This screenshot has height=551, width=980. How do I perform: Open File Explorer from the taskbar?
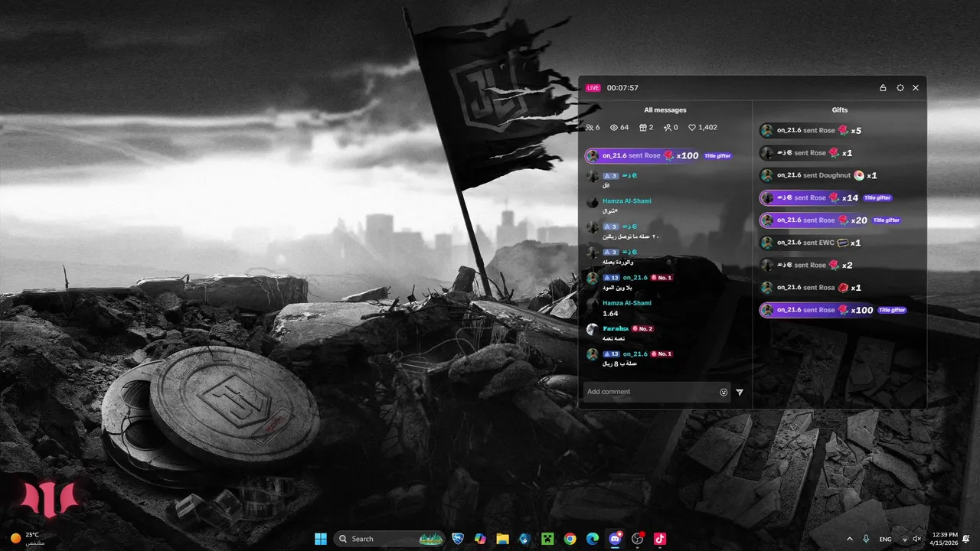click(502, 539)
